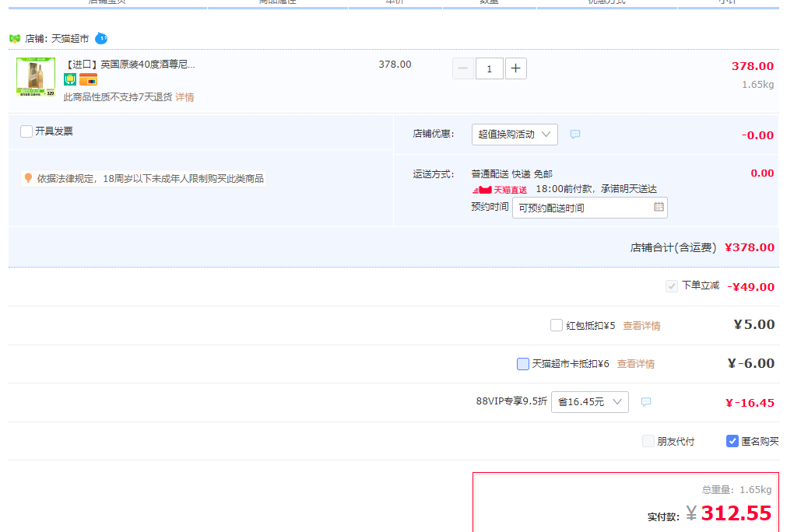Viewport: 801px width, 532px height.
Task: Open the whisky product thumbnail
Action: pos(36,77)
